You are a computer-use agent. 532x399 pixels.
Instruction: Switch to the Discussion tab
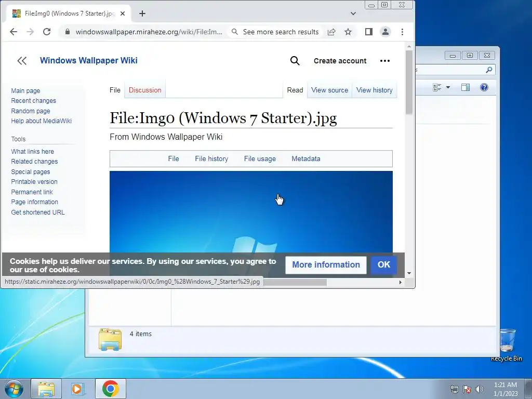(145, 90)
